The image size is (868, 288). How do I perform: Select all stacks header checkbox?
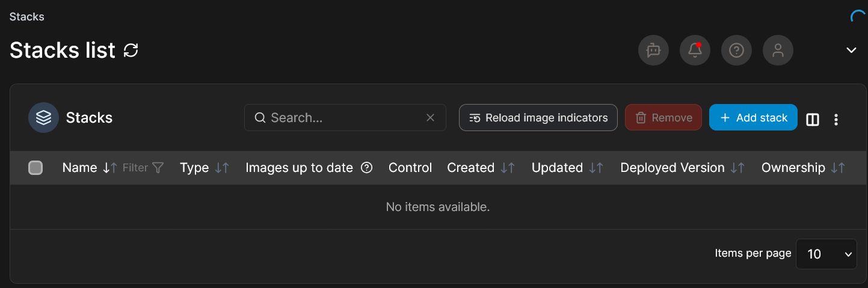coord(35,168)
